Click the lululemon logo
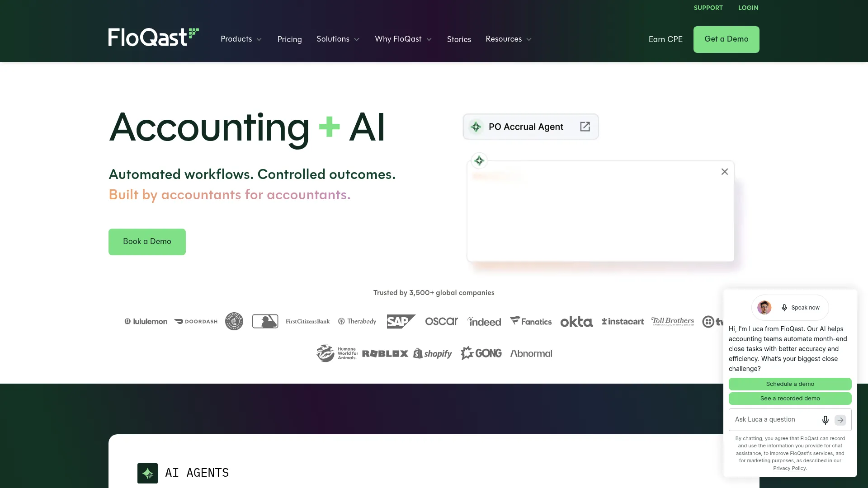Viewport: 868px width, 488px height. [x=146, y=321]
